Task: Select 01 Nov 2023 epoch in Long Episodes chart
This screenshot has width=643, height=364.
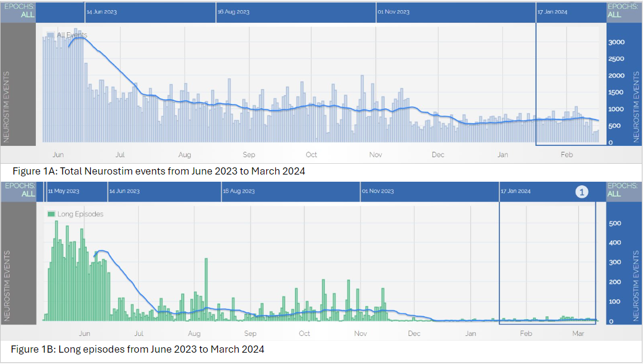Action: click(378, 191)
